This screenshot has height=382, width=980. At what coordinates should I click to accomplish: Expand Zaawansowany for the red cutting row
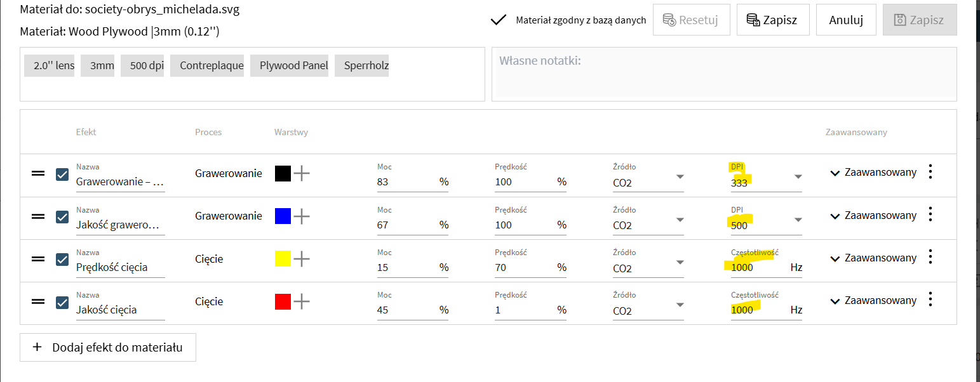pyautogui.click(x=873, y=301)
